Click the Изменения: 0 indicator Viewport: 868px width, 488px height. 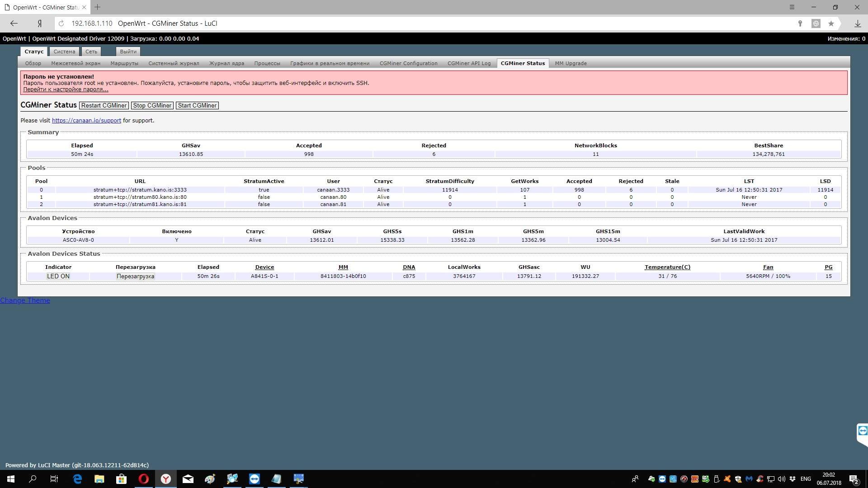click(846, 38)
